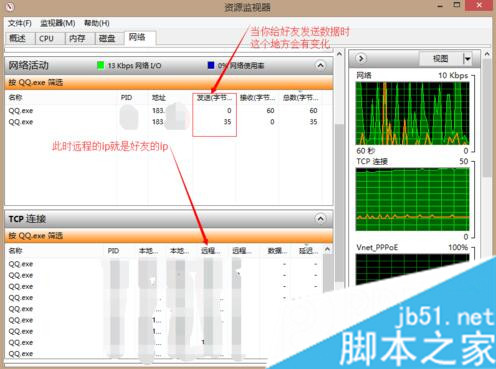Sort by the 总数(字节... column header
496x369 pixels.
coord(300,98)
